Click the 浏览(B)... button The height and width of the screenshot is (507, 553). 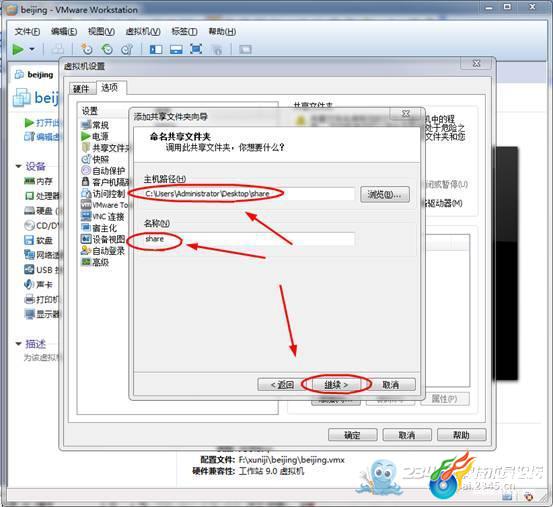[x=385, y=194]
